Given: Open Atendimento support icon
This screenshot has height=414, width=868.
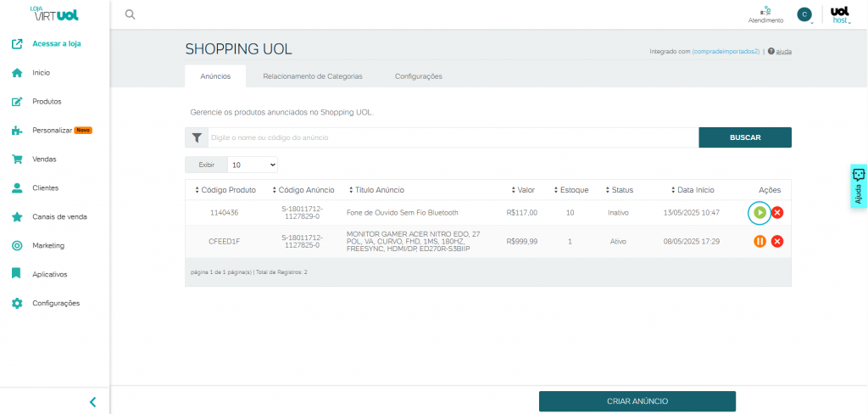Looking at the screenshot, I should click(x=765, y=14).
